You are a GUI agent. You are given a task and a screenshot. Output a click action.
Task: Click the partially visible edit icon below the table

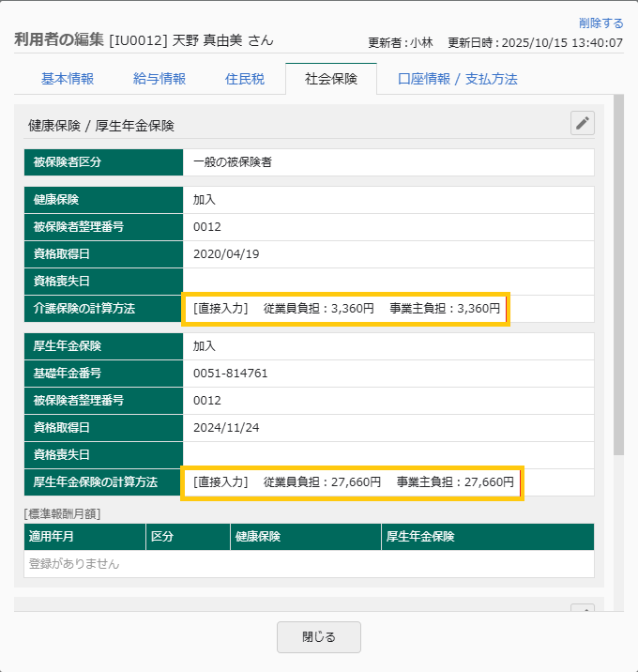583,610
